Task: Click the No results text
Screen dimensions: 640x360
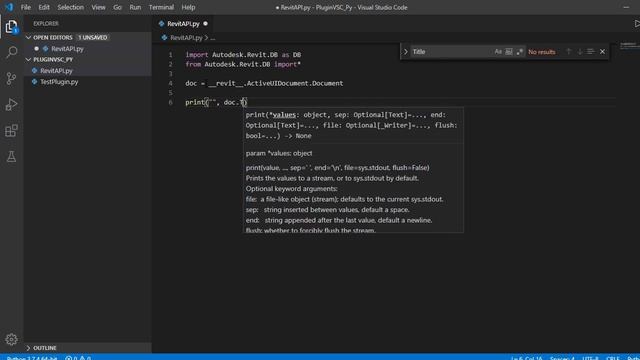Action: [542, 52]
